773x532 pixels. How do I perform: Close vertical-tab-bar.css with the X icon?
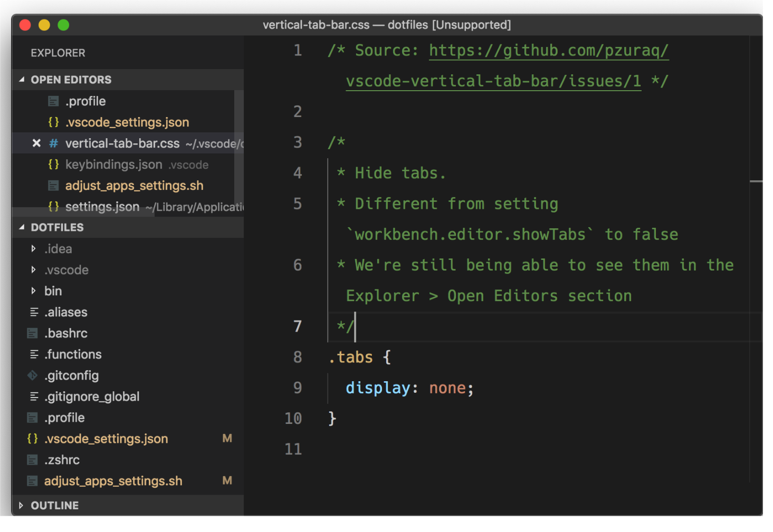click(36, 143)
